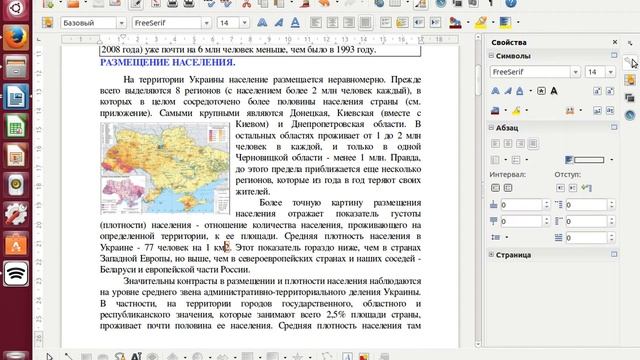Open Firefox from the Ubuntu launcher
The width and height of the screenshot is (640, 360).
click(x=16, y=37)
